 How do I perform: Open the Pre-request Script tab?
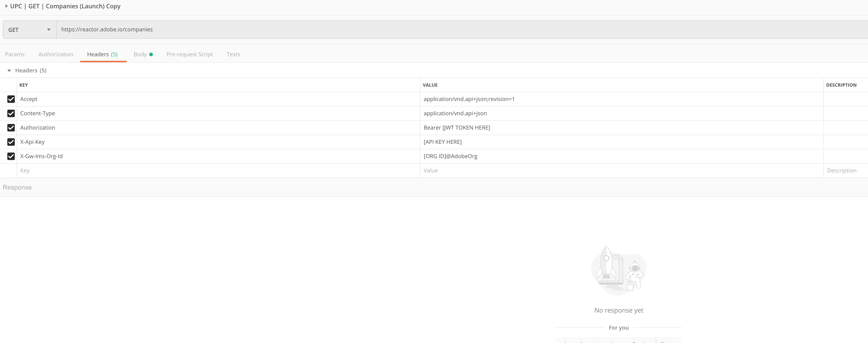coord(189,54)
